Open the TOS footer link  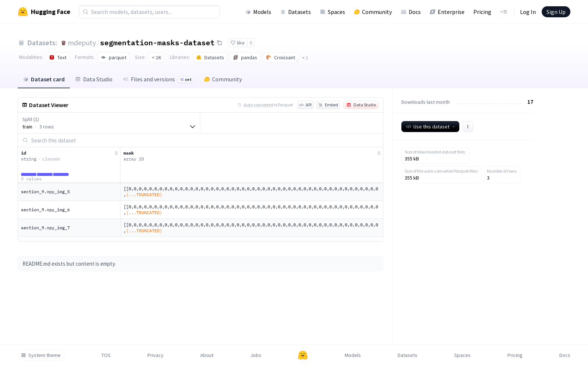click(106, 355)
